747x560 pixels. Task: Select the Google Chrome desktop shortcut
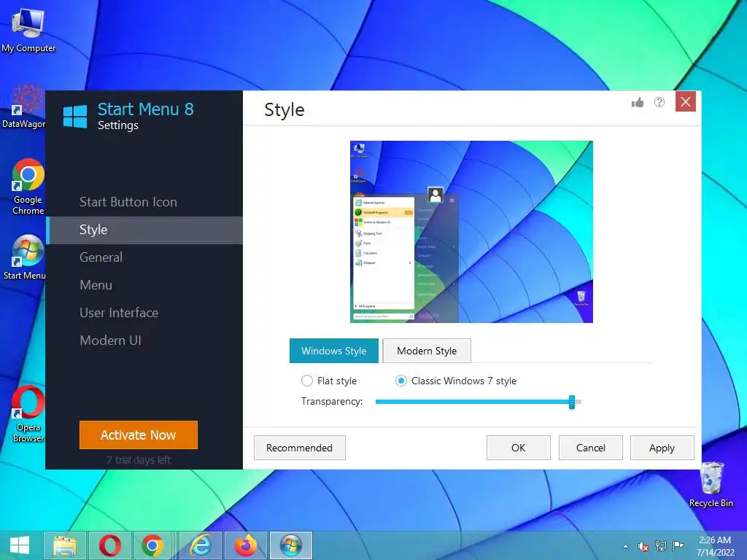28,187
